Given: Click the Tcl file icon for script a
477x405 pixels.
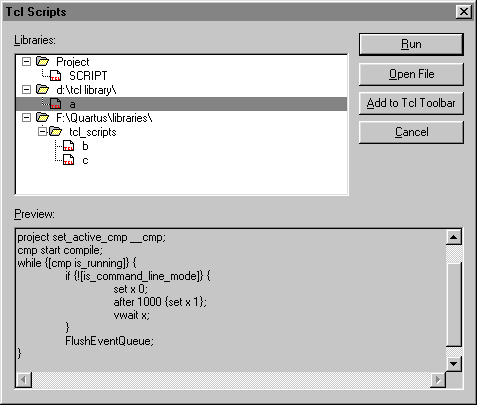Looking at the screenshot, I should point(56,104).
